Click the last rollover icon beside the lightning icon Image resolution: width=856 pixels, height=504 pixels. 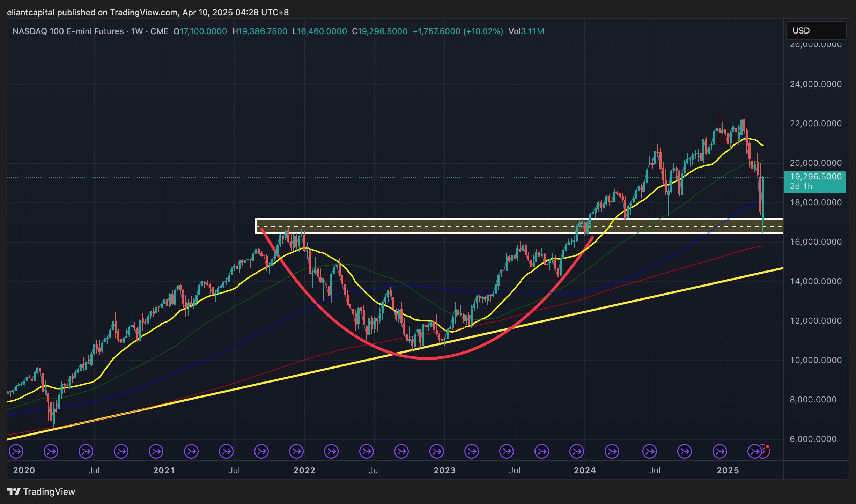coord(754,451)
